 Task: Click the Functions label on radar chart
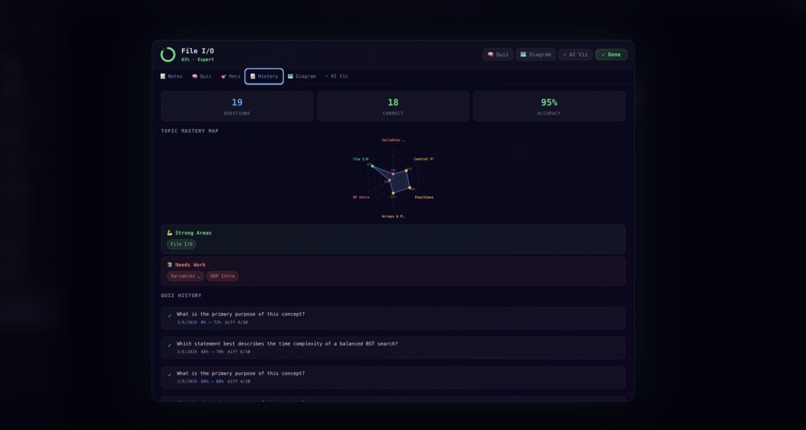coord(424,197)
